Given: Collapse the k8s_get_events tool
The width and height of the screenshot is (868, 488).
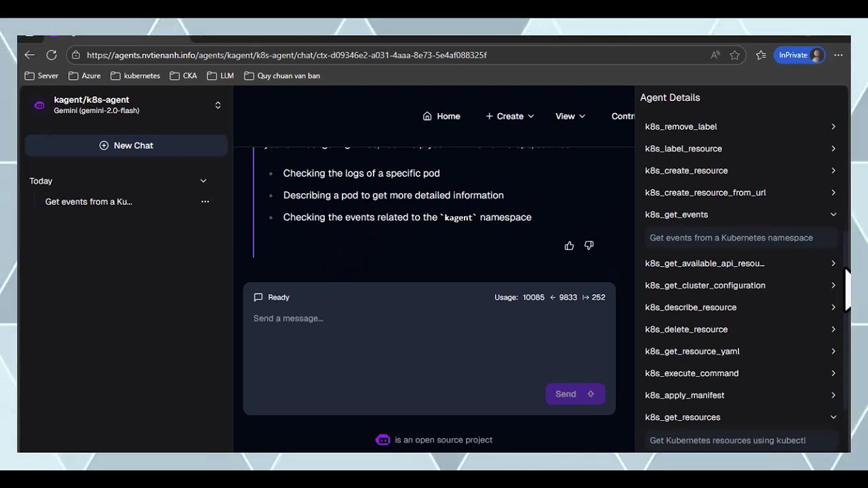Looking at the screenshot, I should pos(741,215).
